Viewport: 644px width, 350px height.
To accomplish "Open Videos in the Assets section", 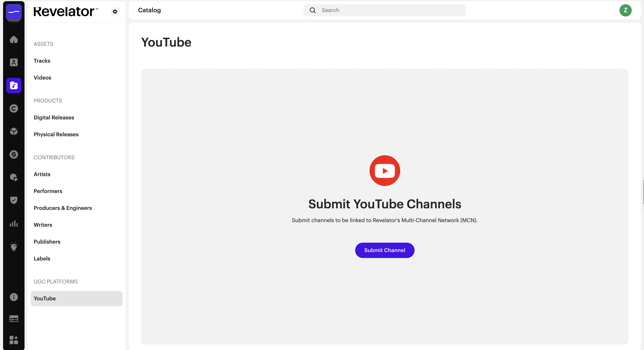I will coord(43,78).
